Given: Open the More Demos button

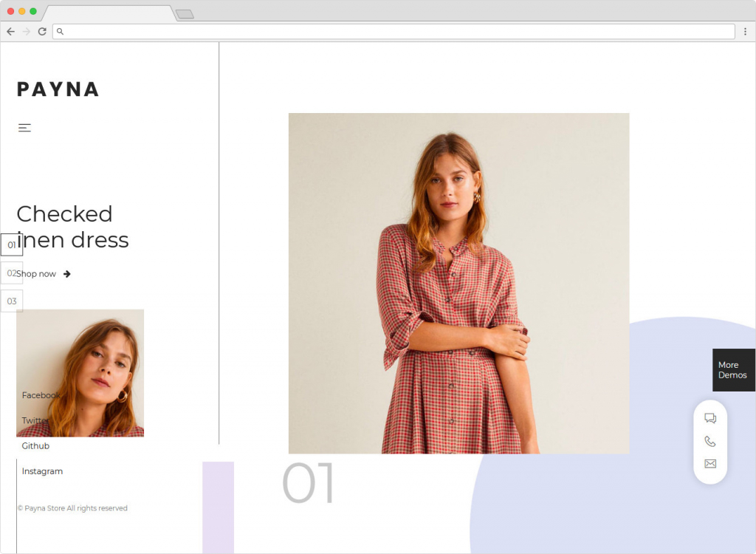Looking at the screenshot, I should [733, 370].
